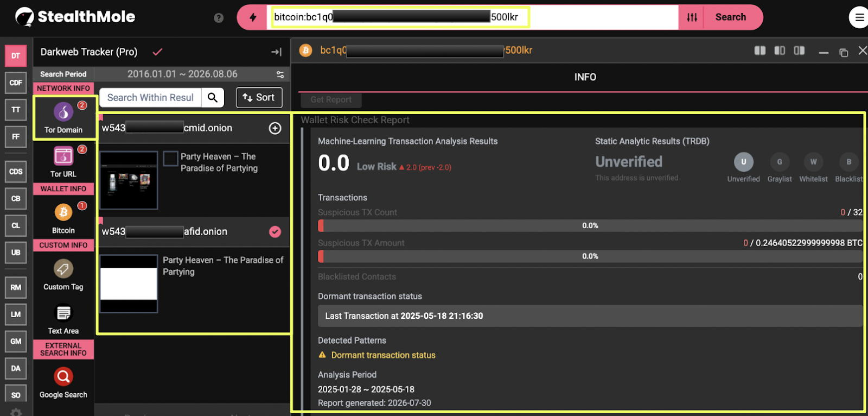Launch Google Search external lookup

pyautogui.click(x=63, y=383)
